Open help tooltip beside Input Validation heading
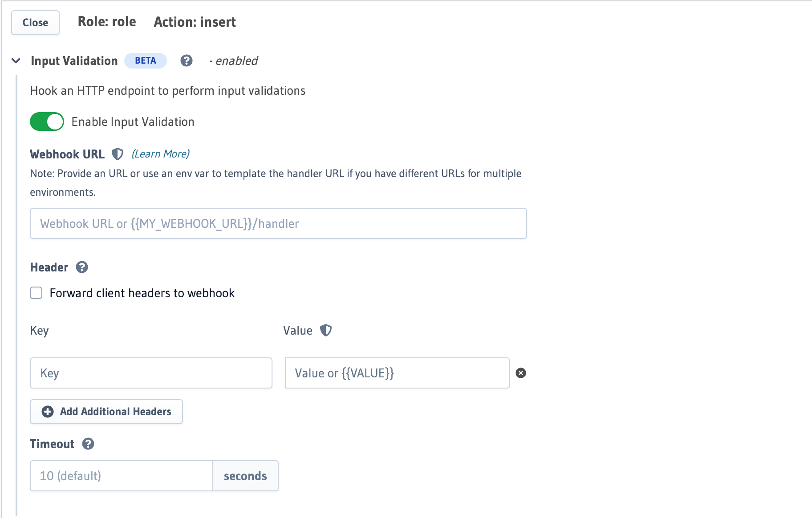Image resolution: width=812 pixels, height=518 pixels. pyautogui.click(x=187, y=61)
